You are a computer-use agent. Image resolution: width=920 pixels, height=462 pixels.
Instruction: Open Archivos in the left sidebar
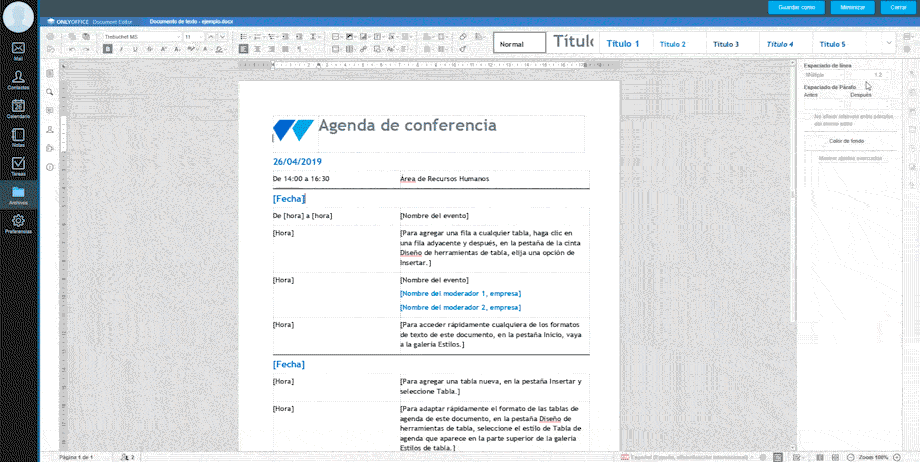(x=18, y=194)
